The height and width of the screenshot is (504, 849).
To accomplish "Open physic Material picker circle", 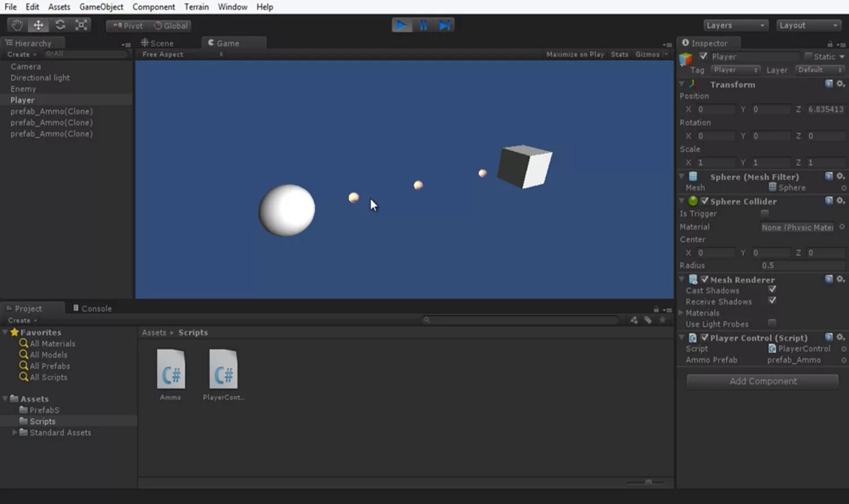I will click(x=842, y=227).
